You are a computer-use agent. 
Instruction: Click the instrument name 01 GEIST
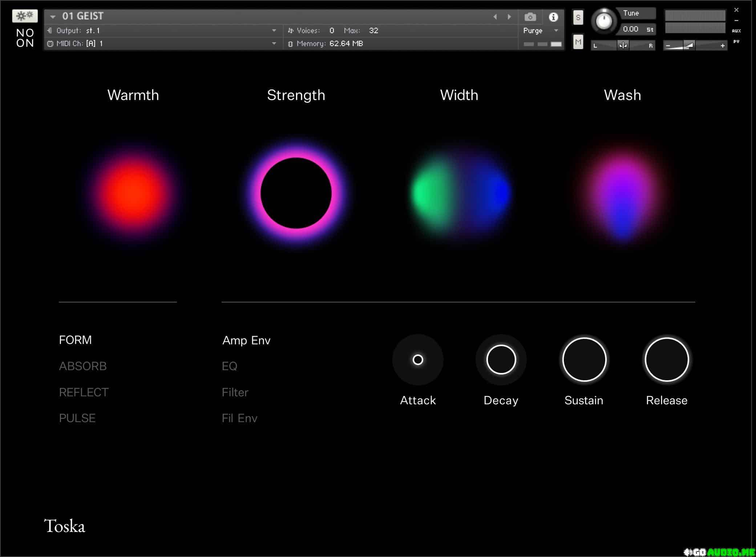coord(83,16)
